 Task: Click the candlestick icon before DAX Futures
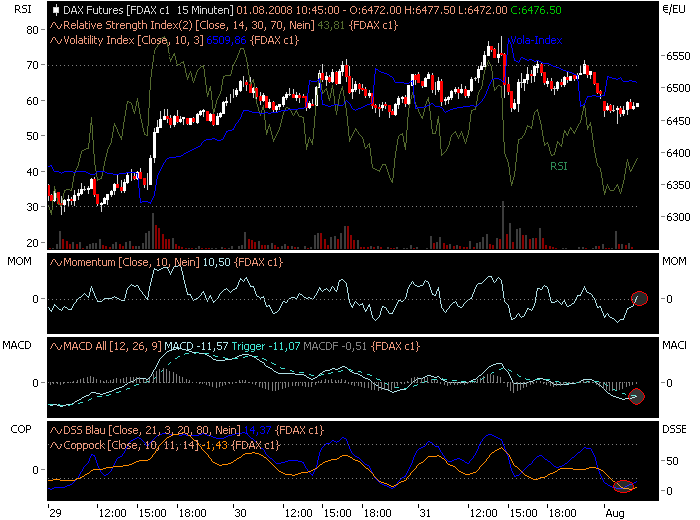click(x=56, y=10)
